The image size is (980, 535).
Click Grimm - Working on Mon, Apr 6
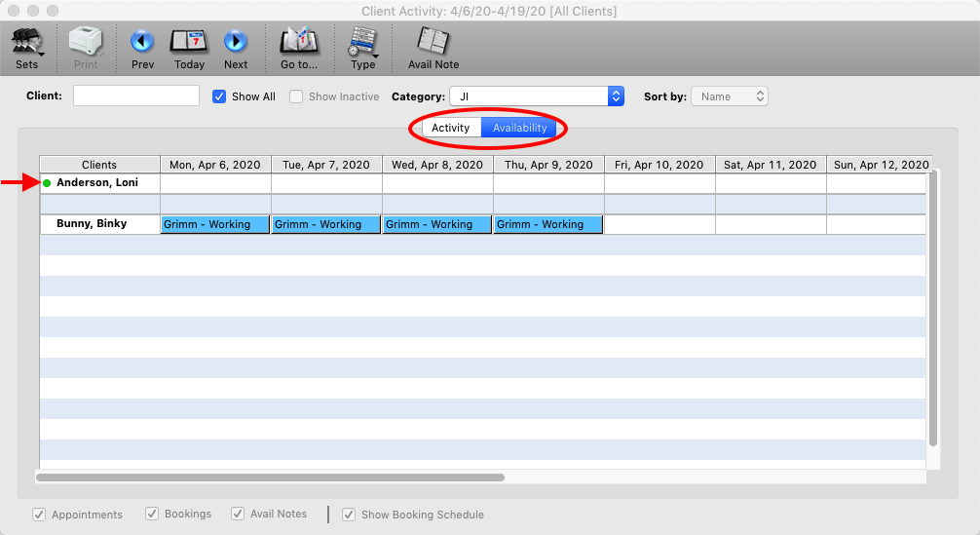click(215, 224)
